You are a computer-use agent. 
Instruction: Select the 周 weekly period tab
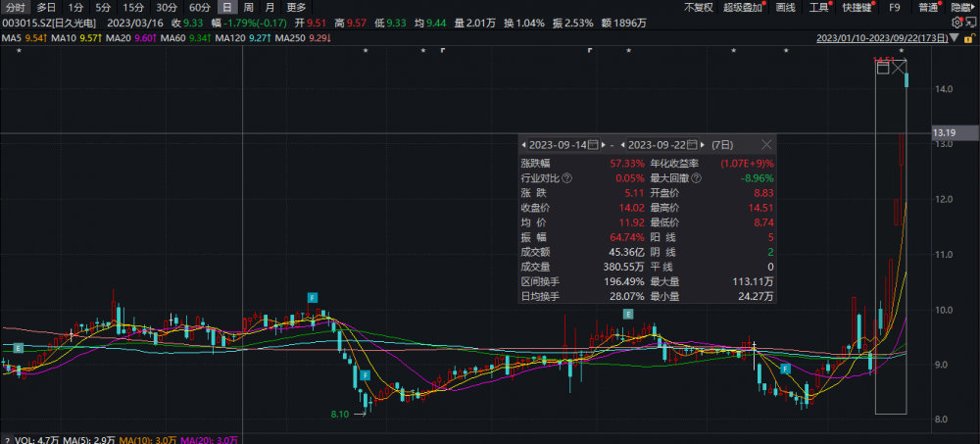[x=248, y=8]
